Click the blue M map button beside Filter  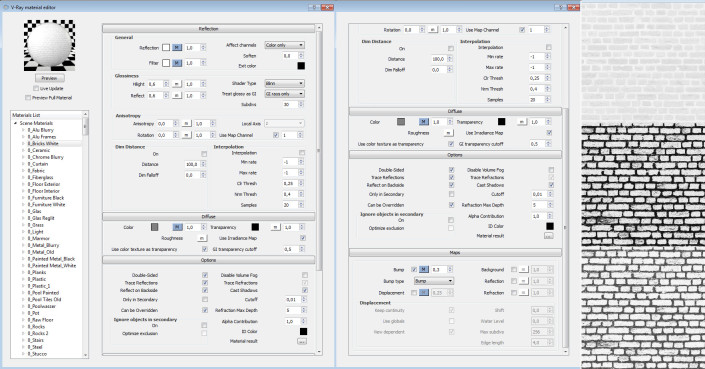[177, 63]
